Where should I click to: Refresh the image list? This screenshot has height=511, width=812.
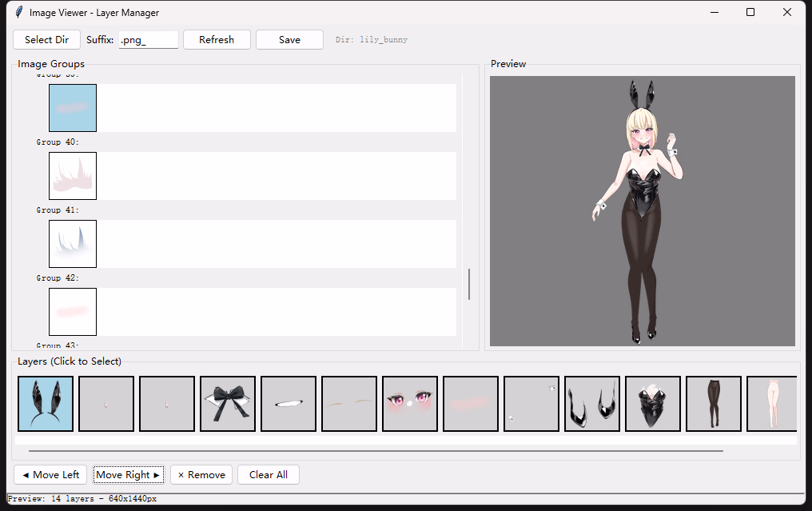coord(217,40)
